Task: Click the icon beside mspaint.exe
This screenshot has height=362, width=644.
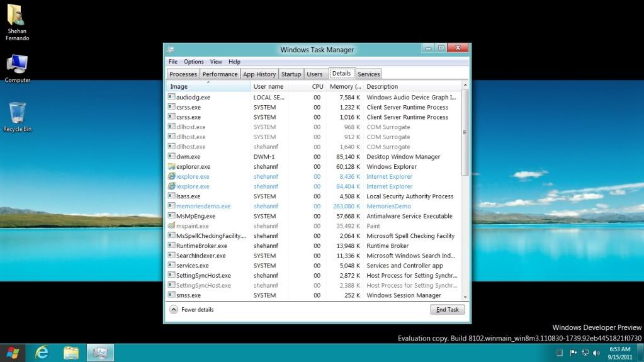Action: coord(171,225)
